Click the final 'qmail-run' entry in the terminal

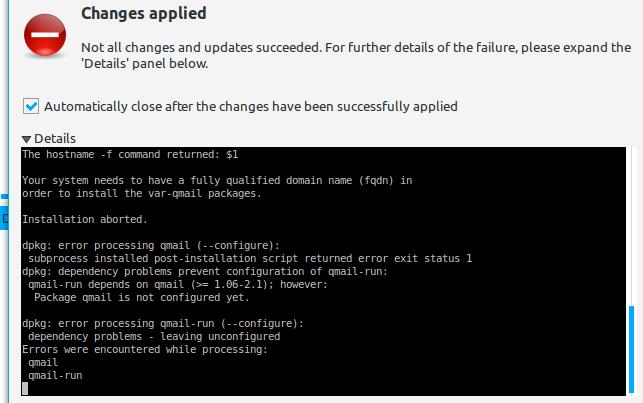(x=55, y=376)
